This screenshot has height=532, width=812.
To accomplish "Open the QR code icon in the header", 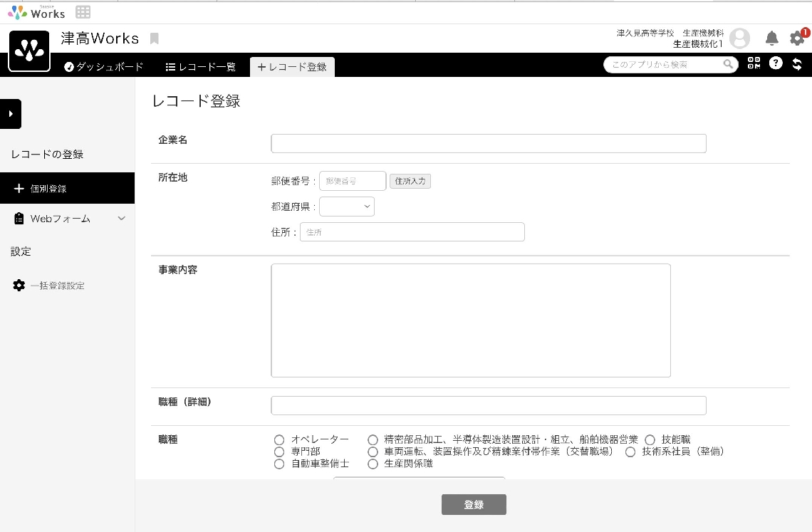I will pos(753,63).
